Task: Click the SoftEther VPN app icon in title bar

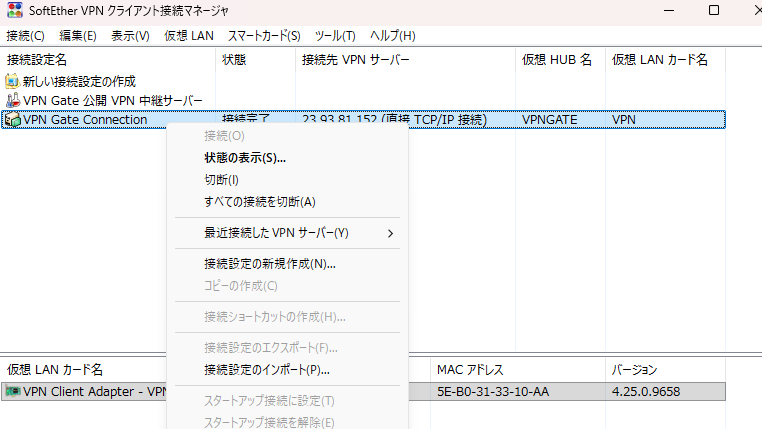Action: (x=14, y=11)
